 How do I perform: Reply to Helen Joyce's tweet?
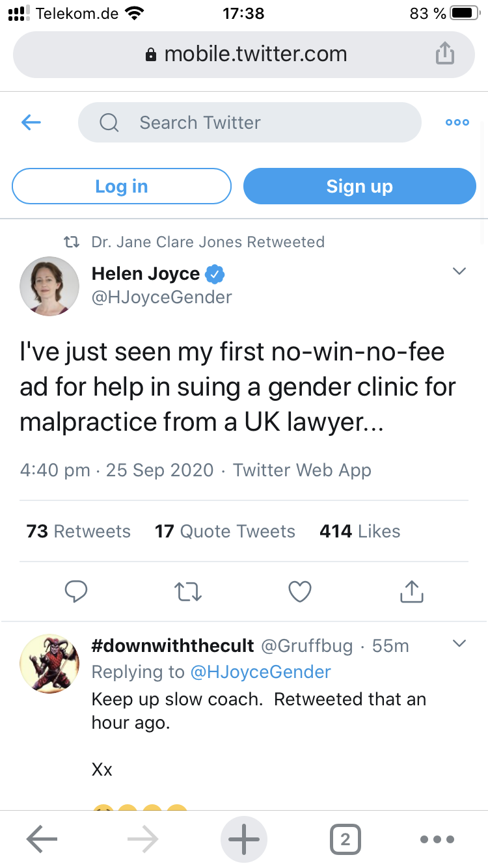(x=76, y=591)
